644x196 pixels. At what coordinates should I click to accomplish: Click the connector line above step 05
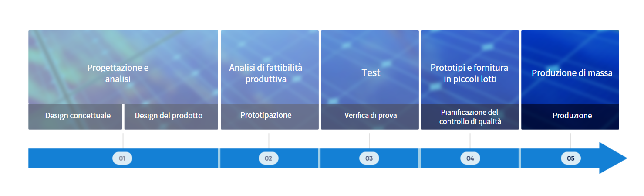(570, 141)
